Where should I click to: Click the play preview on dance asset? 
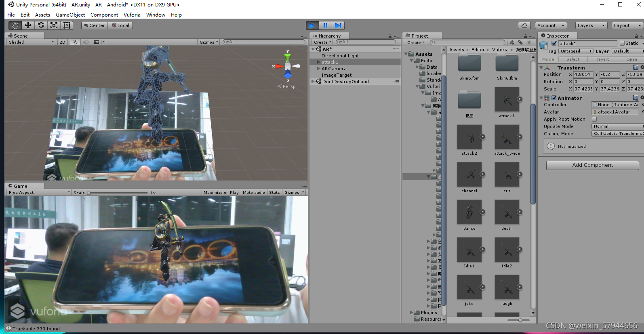(x=482, y=212)
